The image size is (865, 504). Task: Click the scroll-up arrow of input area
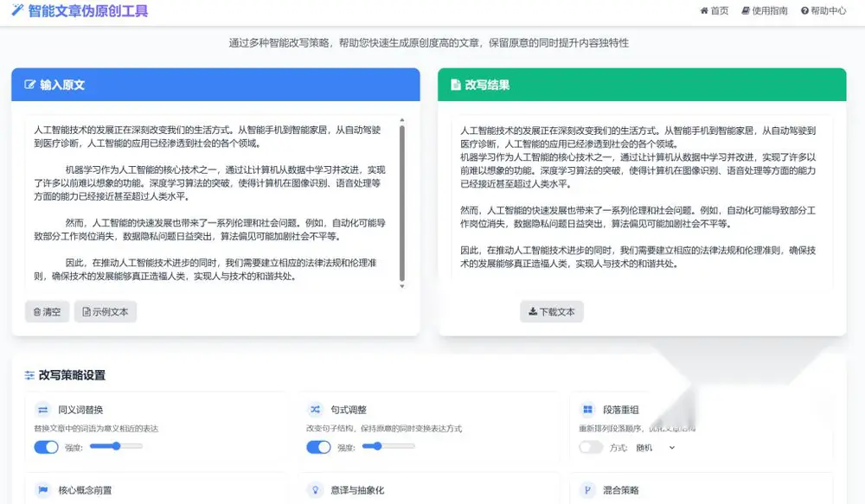(401, 119)
